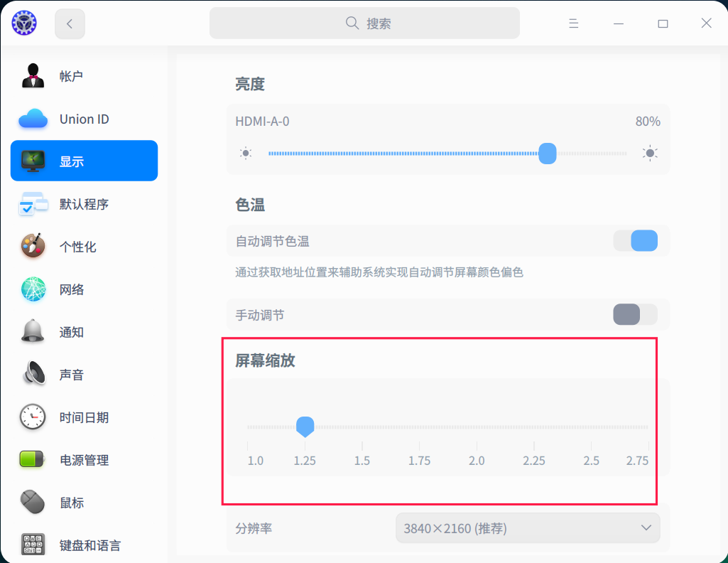Click the 屏幕缩放 section heading
Viewport: 728px width, 563px height.
(265, 360)
